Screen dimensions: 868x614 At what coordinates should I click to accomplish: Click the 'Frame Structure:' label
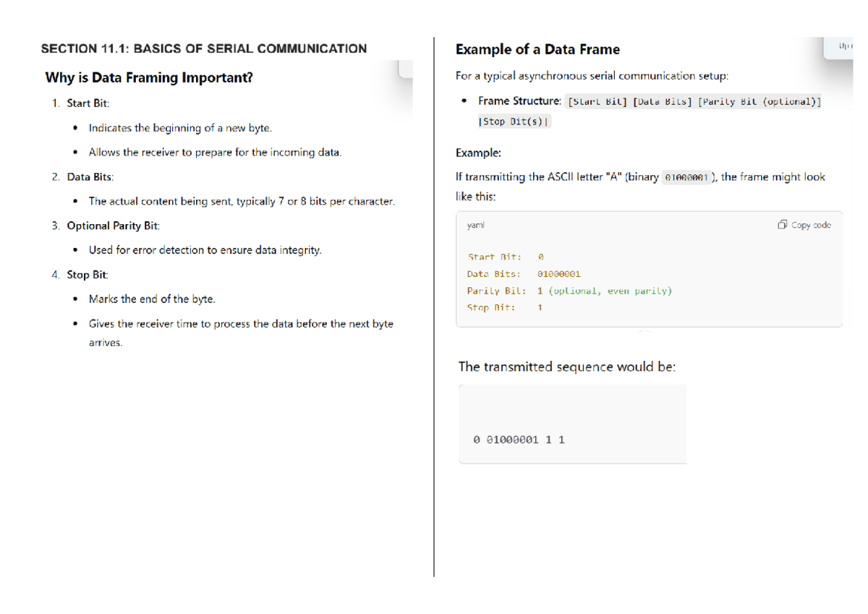click(x=519, y=101)
